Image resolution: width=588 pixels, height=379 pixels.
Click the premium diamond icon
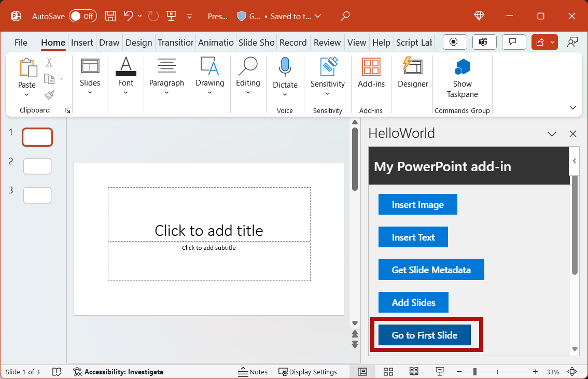coord(479,16)
